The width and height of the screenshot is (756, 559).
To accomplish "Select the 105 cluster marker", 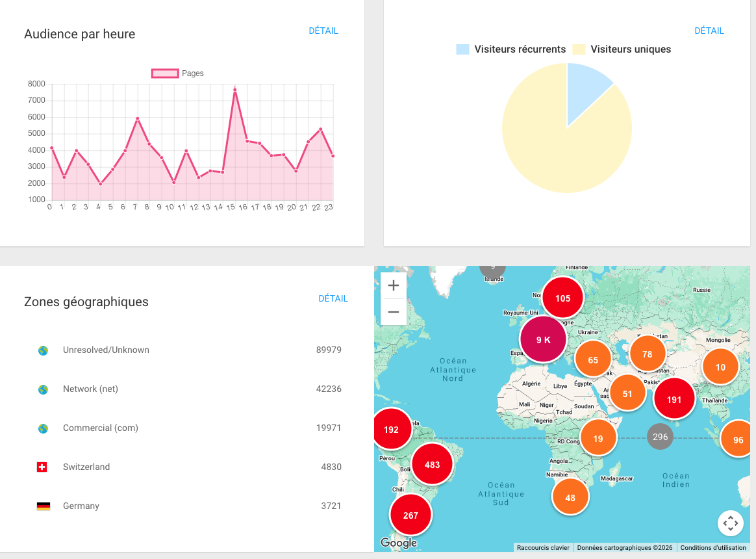I will (x=562, y=298).
